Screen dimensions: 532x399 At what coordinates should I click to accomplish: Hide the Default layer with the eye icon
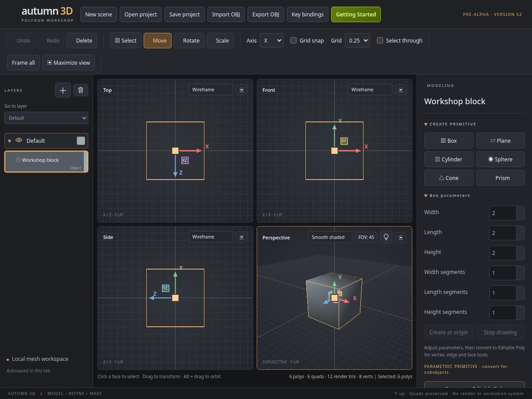pyautogui.click(x=19, y=140)
